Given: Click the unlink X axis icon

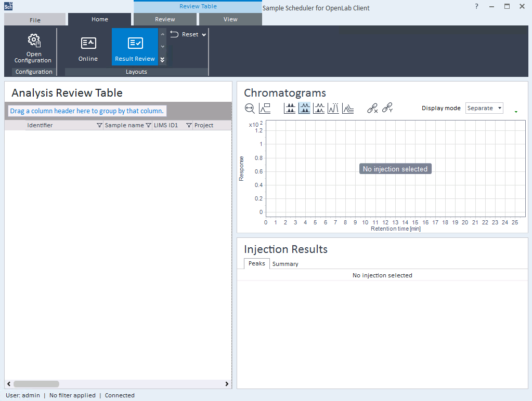Looking at the screenshot, I should (372, 108).
